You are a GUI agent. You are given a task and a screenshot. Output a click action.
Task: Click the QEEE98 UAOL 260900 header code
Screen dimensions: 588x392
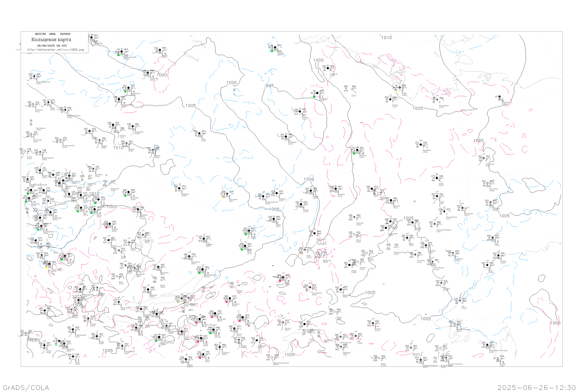pyautogui.click(x=53, y=34)
